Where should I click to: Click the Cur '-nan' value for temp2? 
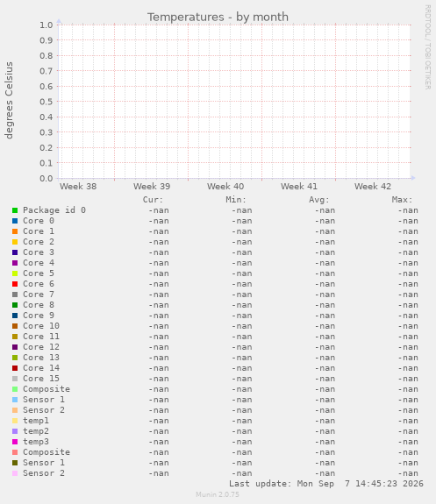click(x=159, y=431)
